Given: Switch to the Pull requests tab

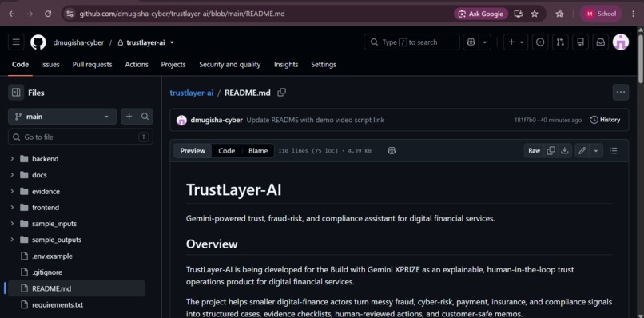Looking at the screenshot, I should [x=92, y=65].
